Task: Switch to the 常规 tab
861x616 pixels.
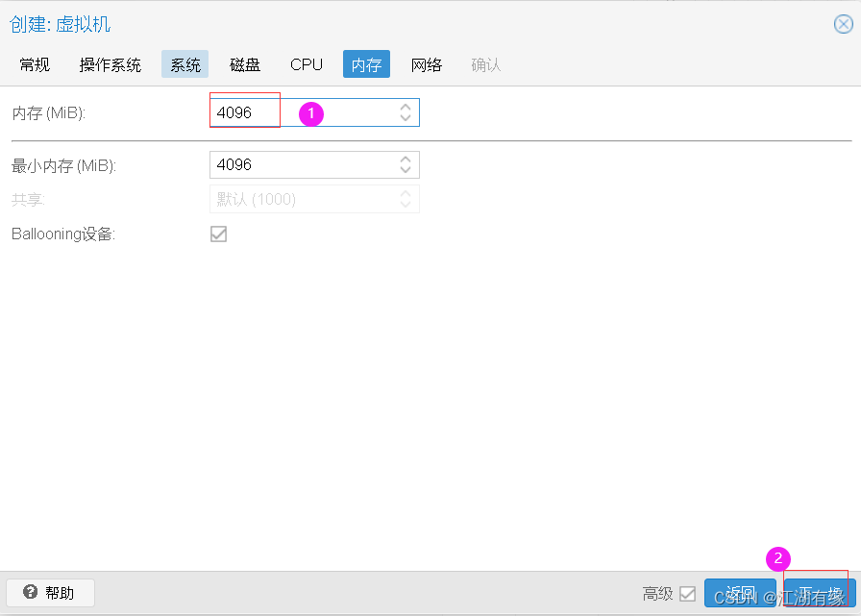Action: 34,64
